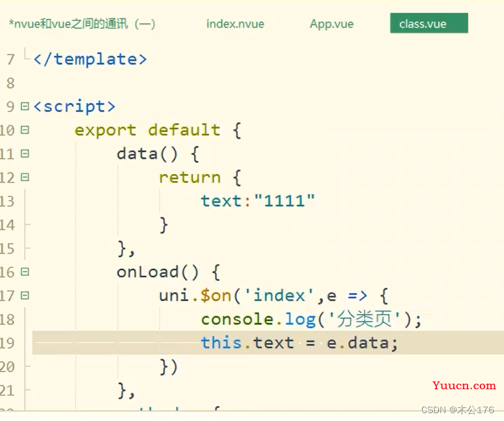Click the 'export' keyword
The image size is (504, 421).
[105, 130]
